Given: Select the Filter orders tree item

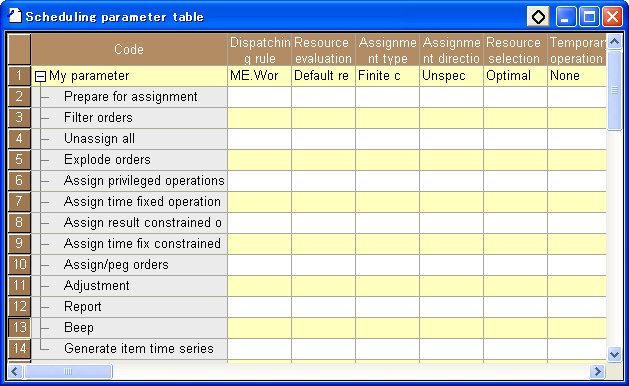Looking at the screenshot, I should (98, 118).
